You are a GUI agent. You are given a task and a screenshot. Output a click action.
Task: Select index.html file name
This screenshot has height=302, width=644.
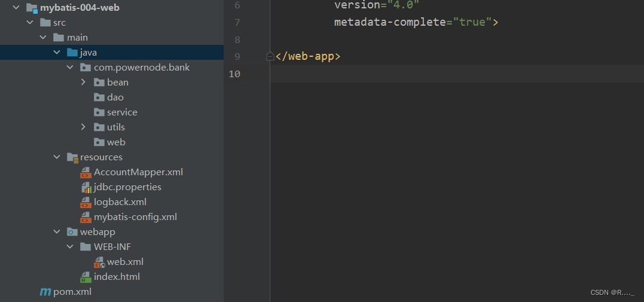coord(117,276)
